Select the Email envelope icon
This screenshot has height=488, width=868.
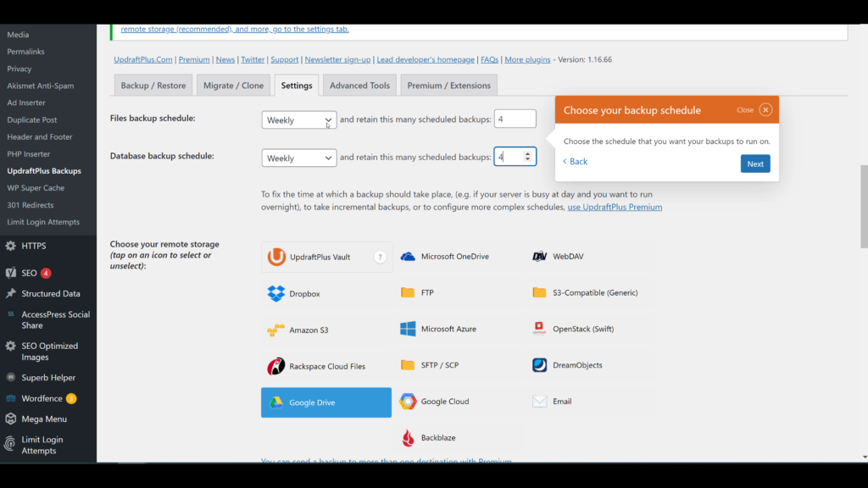pyautogui.click(x=540, y=402)
